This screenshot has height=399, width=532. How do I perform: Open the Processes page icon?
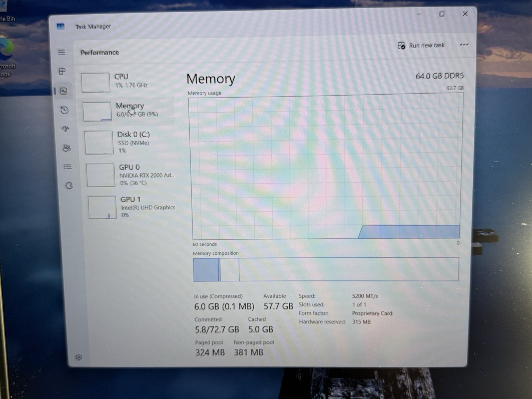click(x=62, y=71)
